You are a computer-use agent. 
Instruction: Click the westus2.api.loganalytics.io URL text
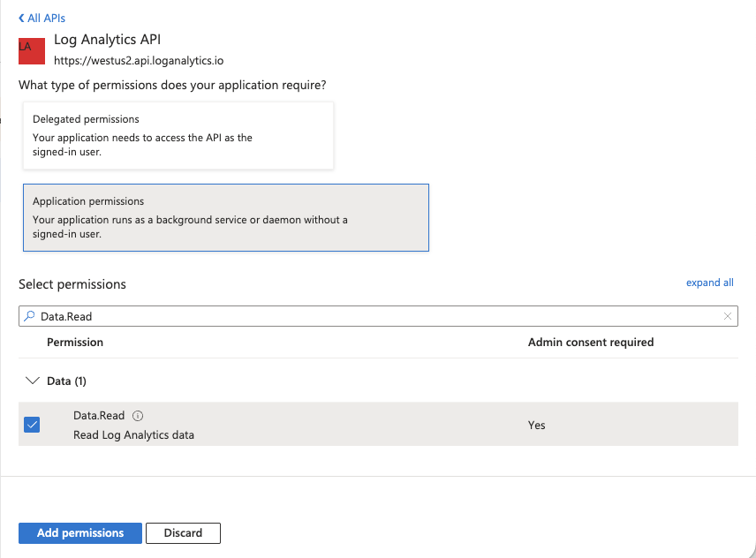(139, 61)
